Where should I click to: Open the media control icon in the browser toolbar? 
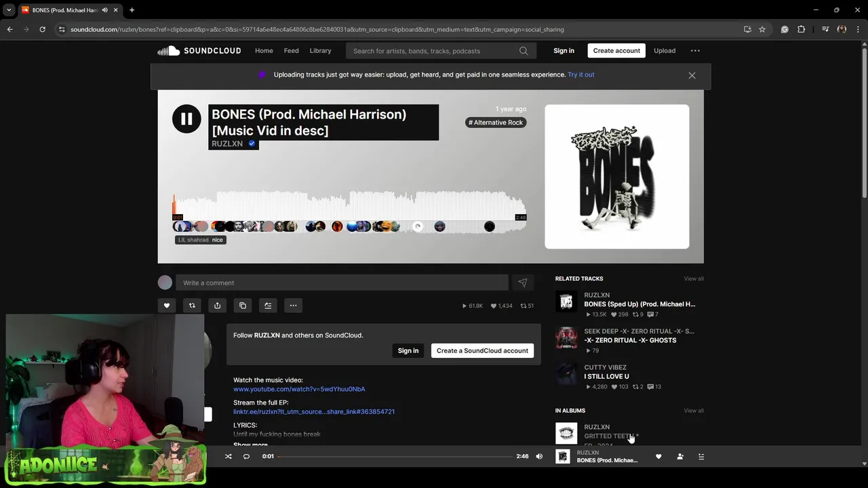coord(825,29)
